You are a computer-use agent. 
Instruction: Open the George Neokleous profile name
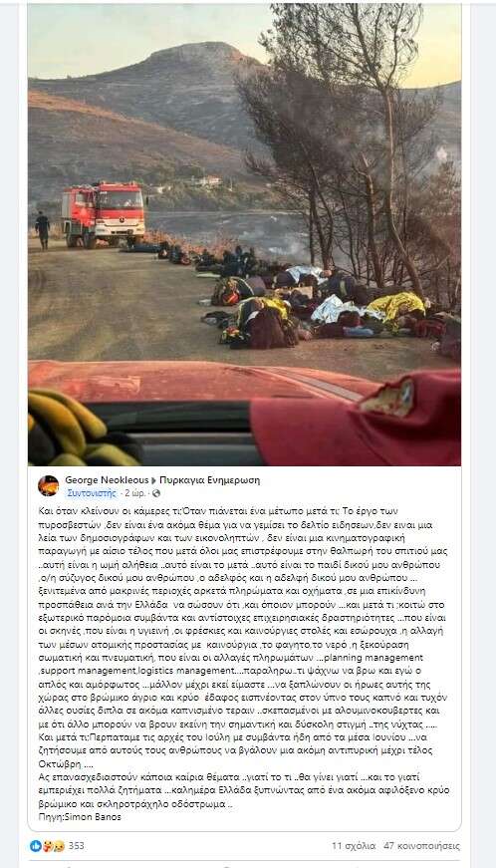(107, 480)
